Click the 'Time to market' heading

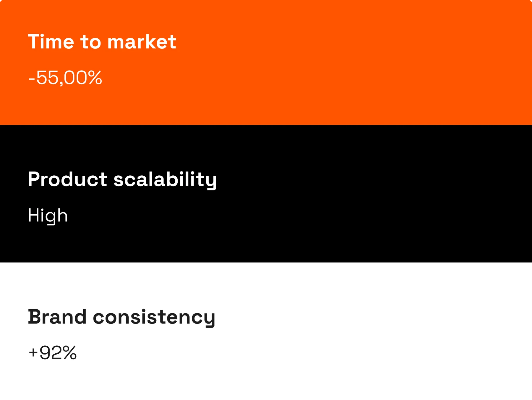pyautogui.click(x=102, y=41)
